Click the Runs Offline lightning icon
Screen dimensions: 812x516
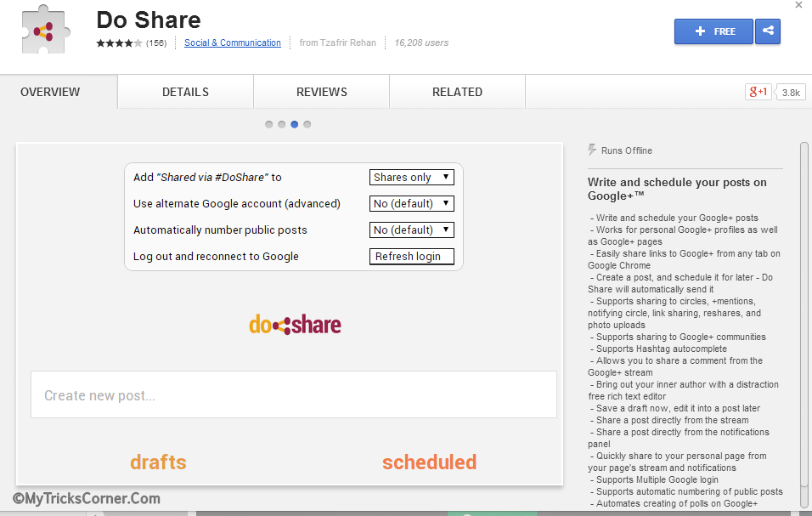tap(592, 150)
